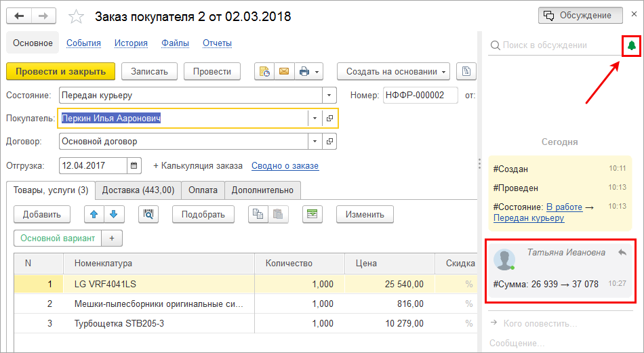Open the Сводно о заказе link

click(285, 165)
